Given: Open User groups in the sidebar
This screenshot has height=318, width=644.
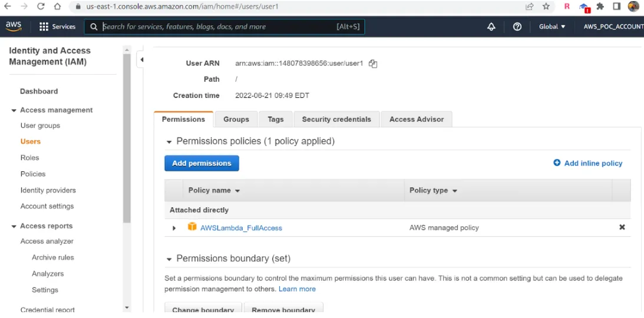Looking at the screenshot, I should coord(40,125).
